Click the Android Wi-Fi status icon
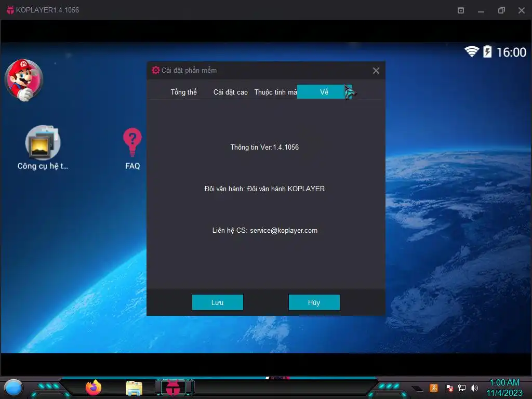 pos(472,51)
